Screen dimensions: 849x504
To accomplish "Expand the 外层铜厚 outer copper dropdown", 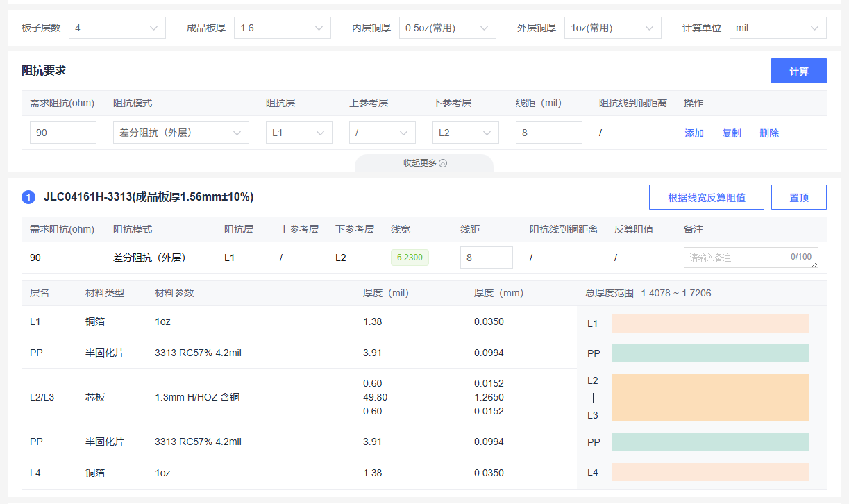I will coord(612,28).
